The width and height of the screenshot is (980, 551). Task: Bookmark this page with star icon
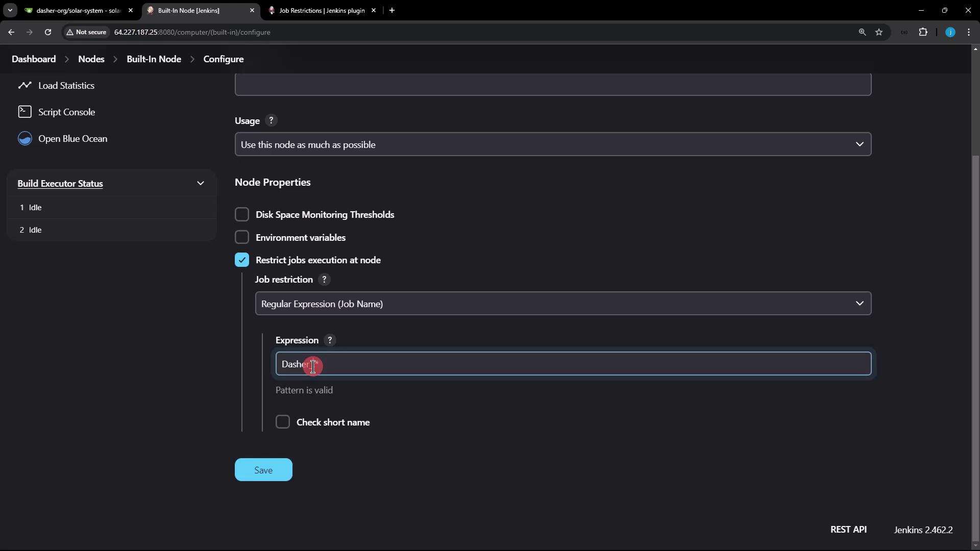pos(879,32)
